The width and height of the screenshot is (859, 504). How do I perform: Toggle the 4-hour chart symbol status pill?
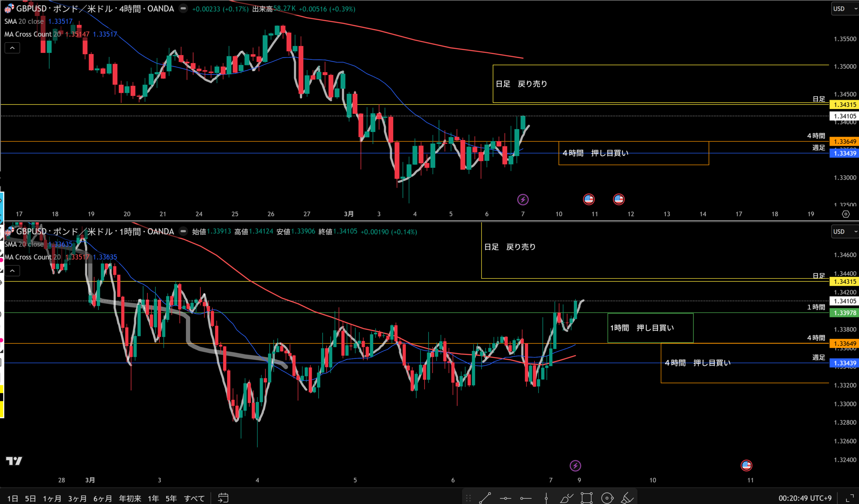click(183, 8)
